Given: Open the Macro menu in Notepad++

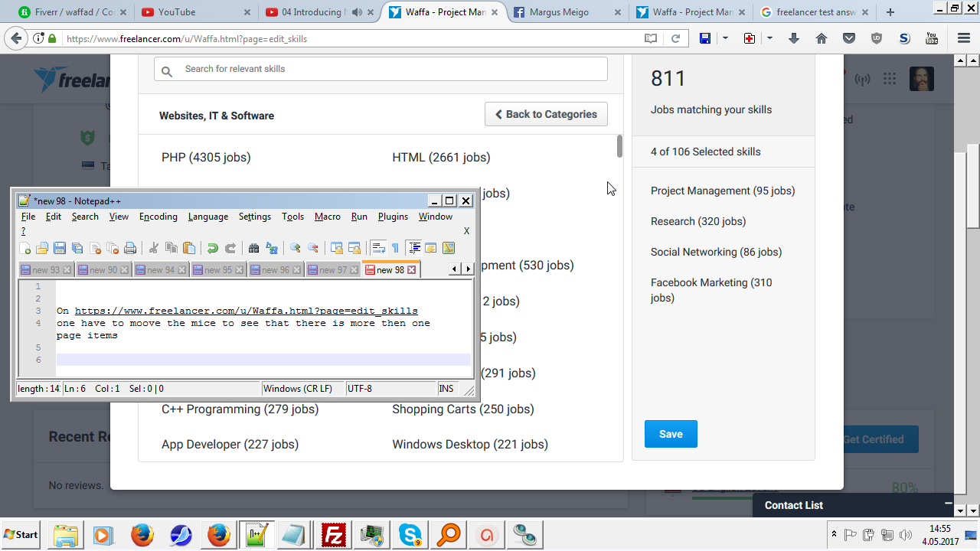Looking at the screenshot, I should pos(328,217).
